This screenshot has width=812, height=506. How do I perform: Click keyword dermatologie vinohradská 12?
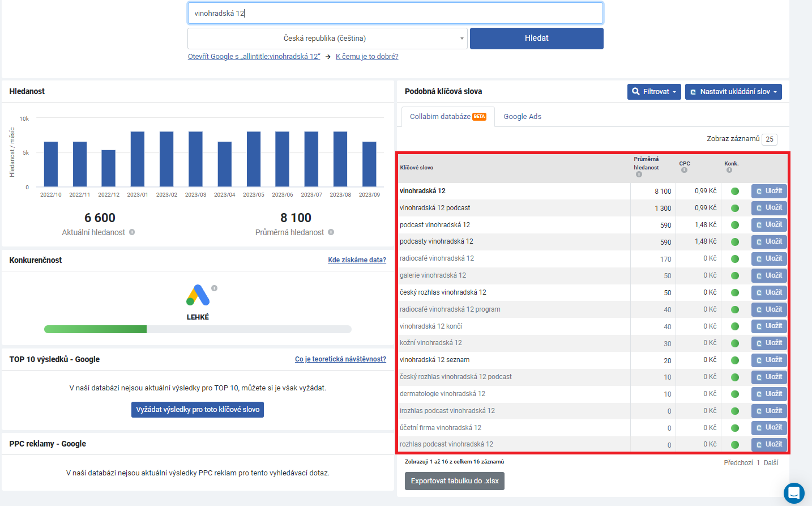(442, 394)
